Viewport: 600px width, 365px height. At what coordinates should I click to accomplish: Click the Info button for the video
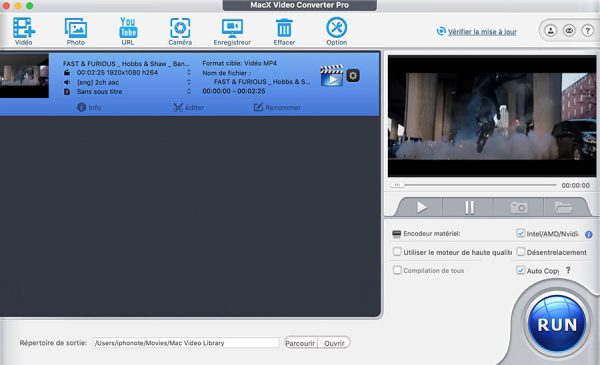(89, 108)
